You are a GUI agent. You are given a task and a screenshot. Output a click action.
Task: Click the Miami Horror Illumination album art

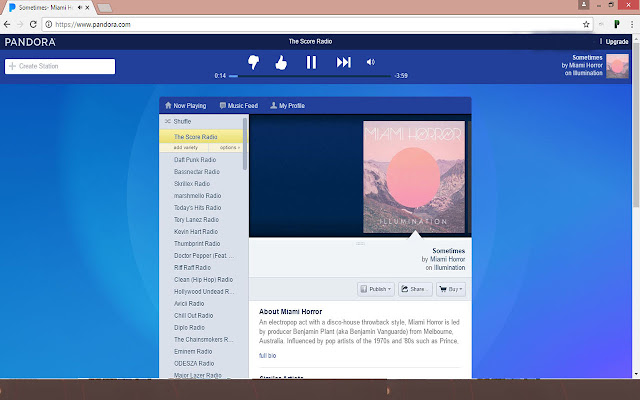(x=414, y=177)
